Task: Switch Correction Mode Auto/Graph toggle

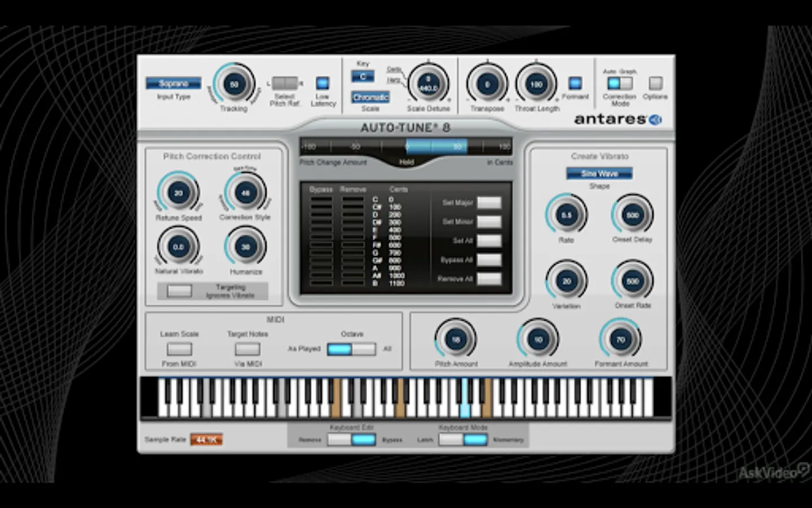Action: point(619,84)
